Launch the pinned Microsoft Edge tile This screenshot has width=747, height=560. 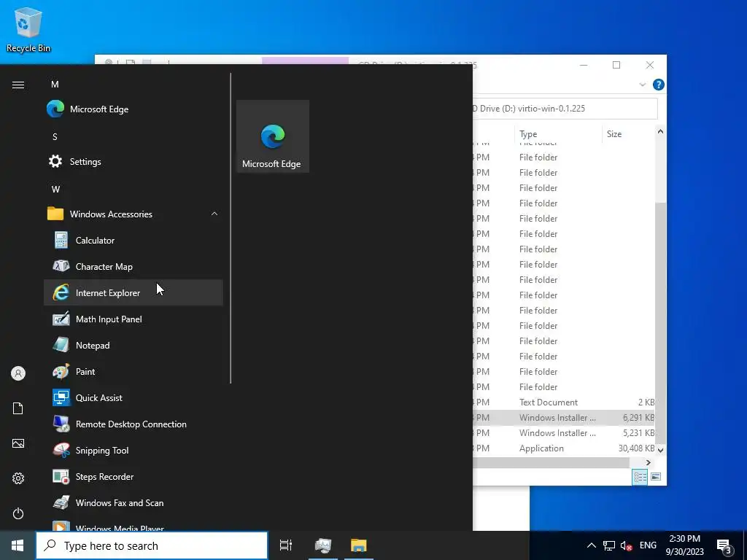click(273, 136)
